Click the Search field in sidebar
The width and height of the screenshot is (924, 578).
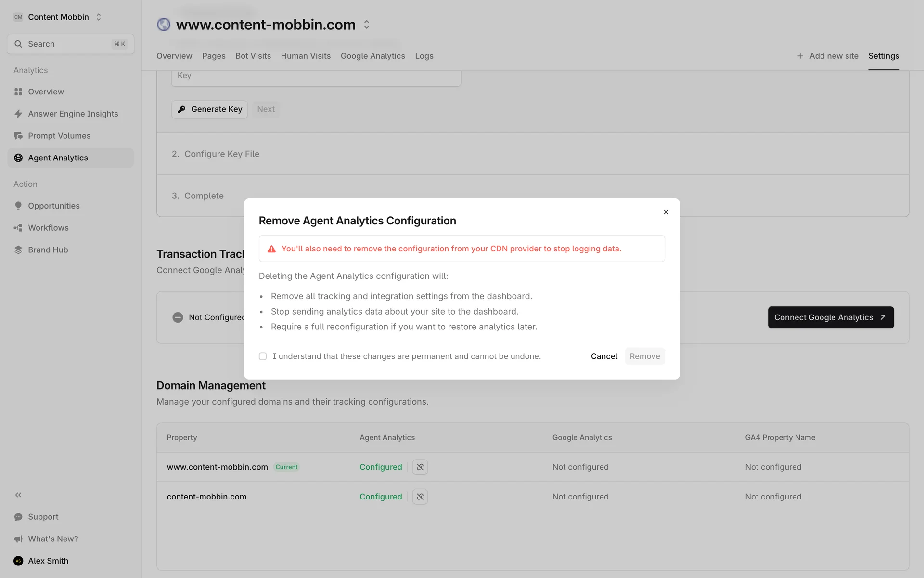pyautogui.click(x=70, y=44)
